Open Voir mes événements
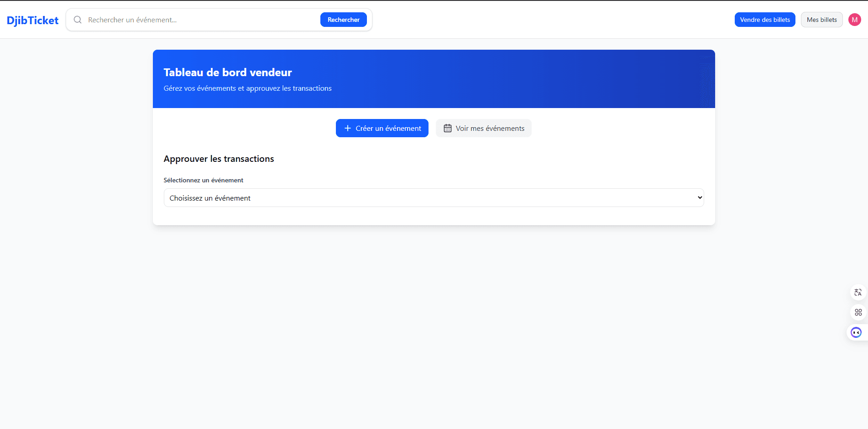This screenshot has width=868, height=429. click(x=483, y=128)
